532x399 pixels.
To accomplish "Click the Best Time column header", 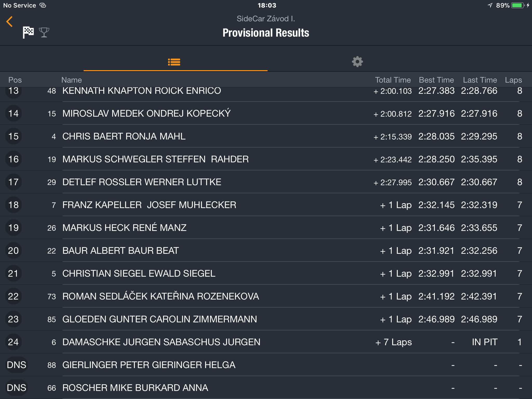I will coord(436,80).
